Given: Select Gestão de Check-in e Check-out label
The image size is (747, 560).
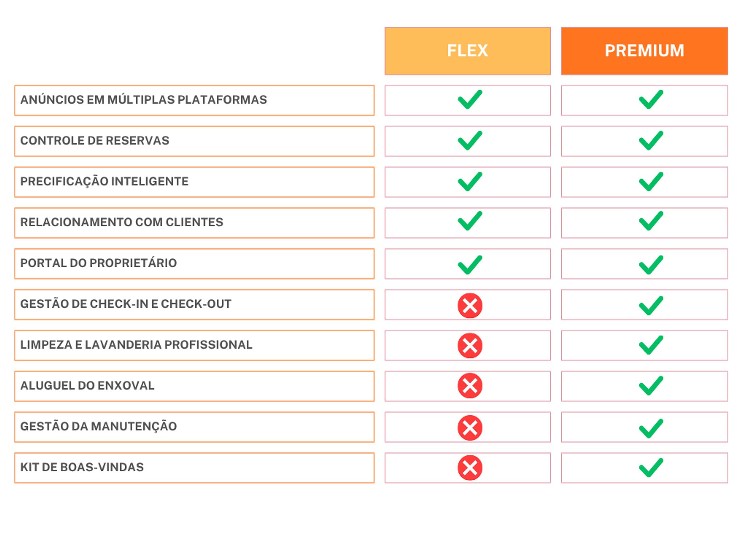Looking at the screenshot, I should (x=126, y=304).
